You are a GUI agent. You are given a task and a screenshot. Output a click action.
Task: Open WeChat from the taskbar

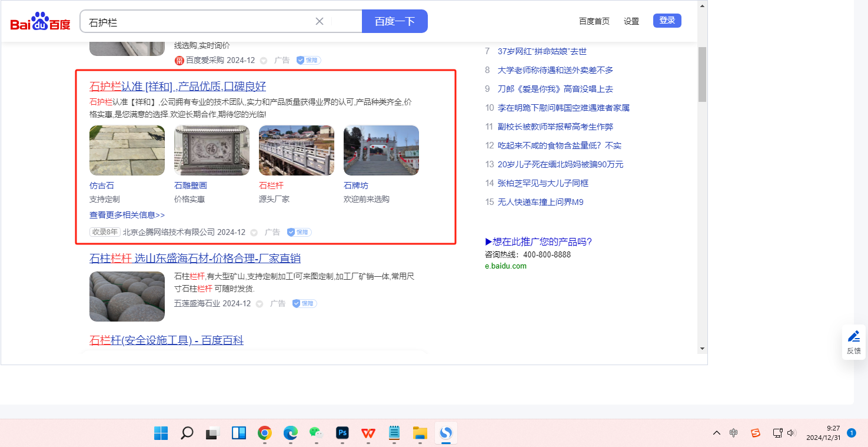[317, 433]
